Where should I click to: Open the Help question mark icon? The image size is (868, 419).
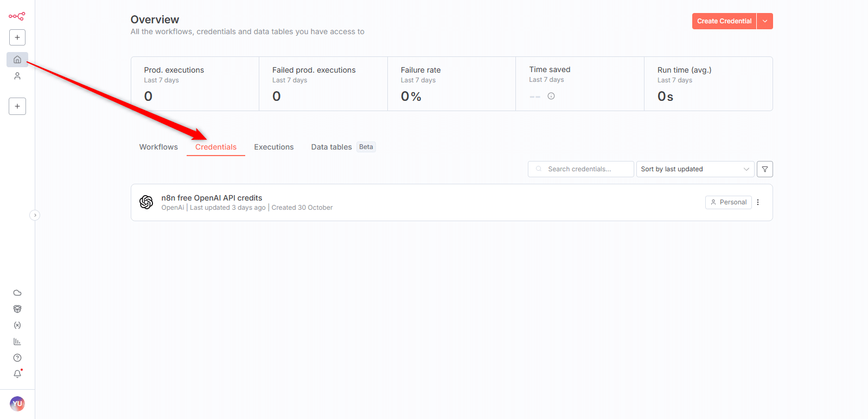(x=17, y=358)
